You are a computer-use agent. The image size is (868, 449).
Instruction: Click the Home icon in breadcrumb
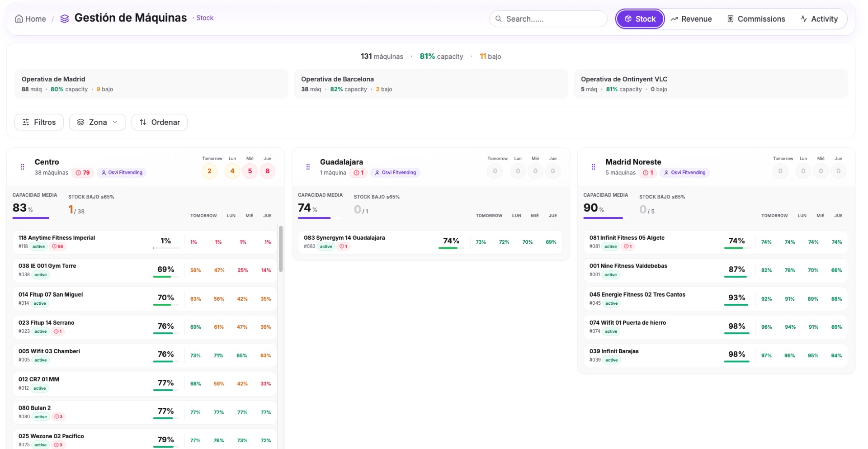click(x=19, y=19)
